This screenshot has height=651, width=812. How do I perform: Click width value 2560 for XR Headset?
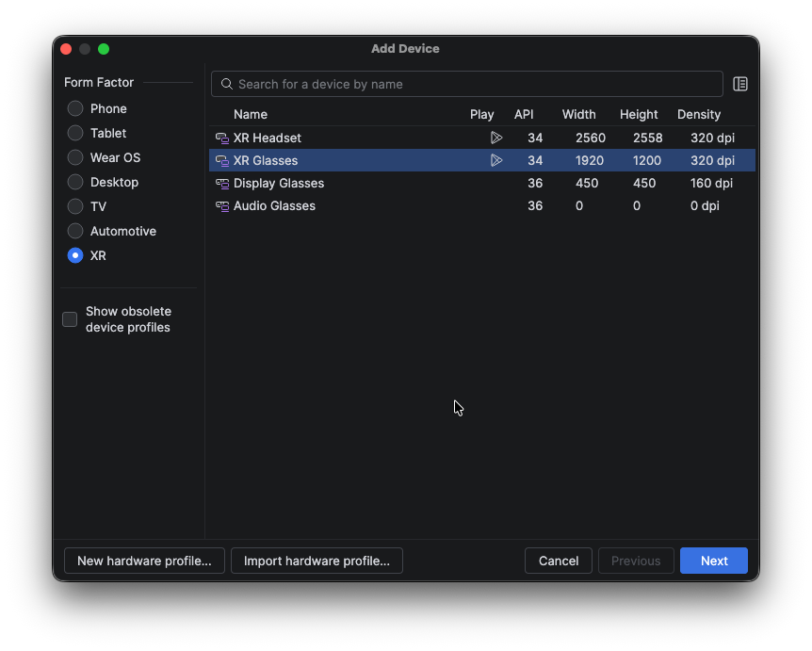(x=591, y=138)
